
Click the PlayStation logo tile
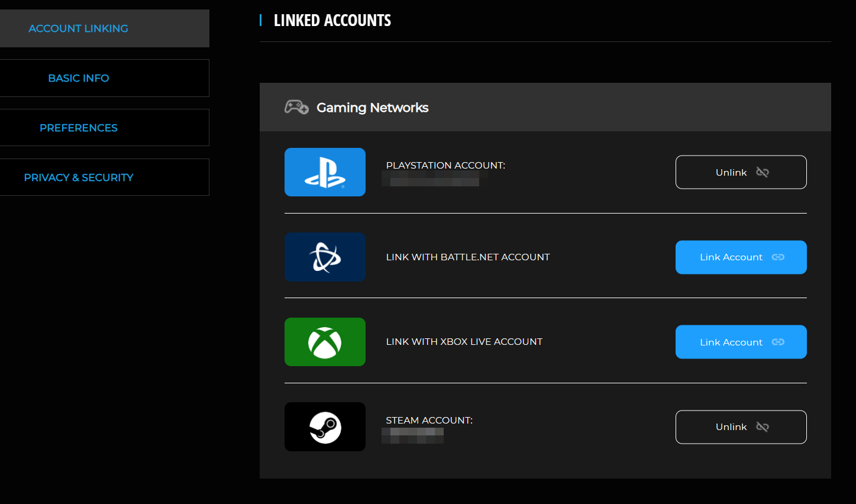click(325, 172)
